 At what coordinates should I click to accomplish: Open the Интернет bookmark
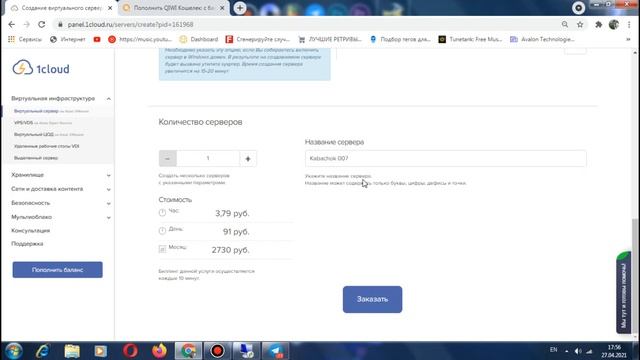point(68,39)
